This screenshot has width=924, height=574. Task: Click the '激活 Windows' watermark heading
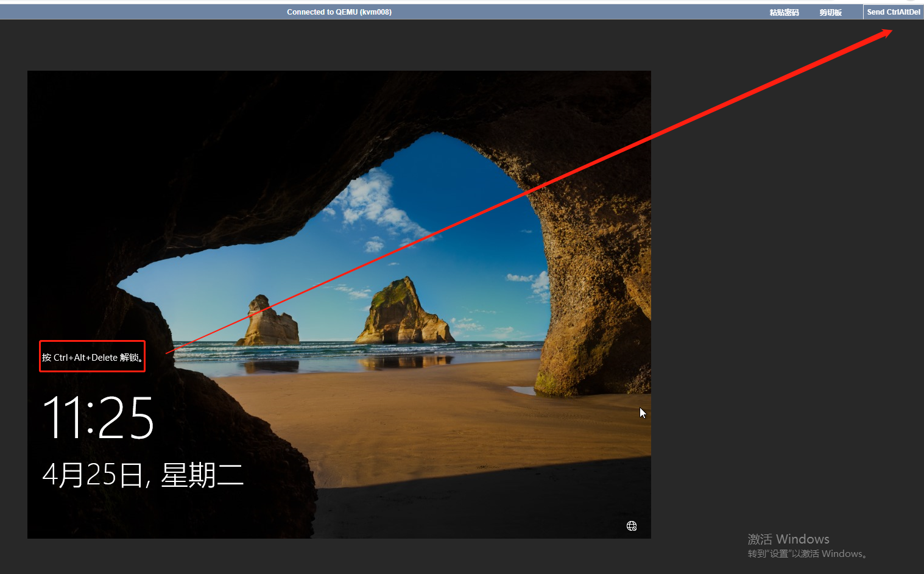pos(788,539)
